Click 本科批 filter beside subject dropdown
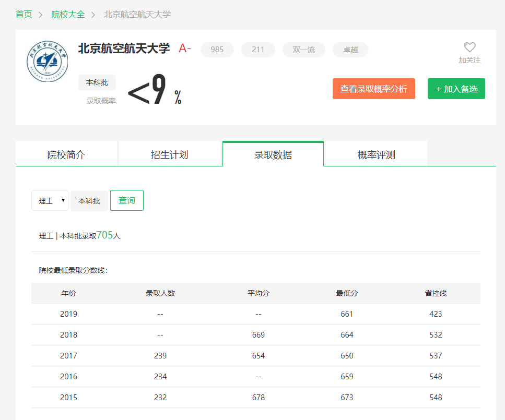Image resolution: width=505 pixels, height=420 pixels. pyautogui.click(x=89, y=200)
